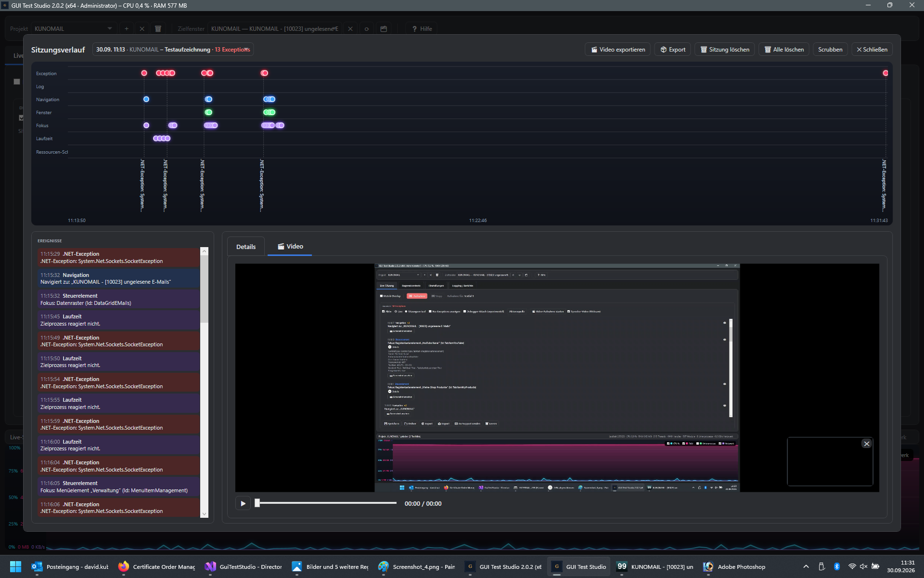Select the 11:16:05 Steuerelement Menüelement event
Screen dimensions: 924x578
(x=118, y=486)
